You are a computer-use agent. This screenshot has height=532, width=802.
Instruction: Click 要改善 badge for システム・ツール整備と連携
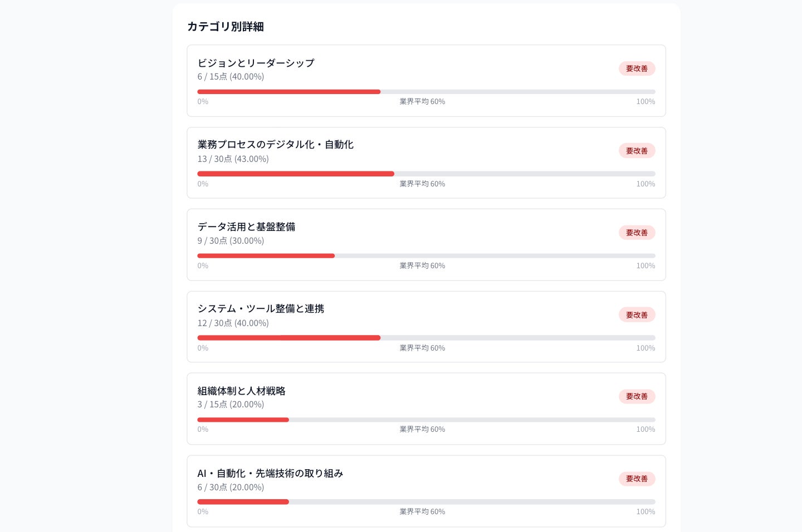tap(637, 315)
